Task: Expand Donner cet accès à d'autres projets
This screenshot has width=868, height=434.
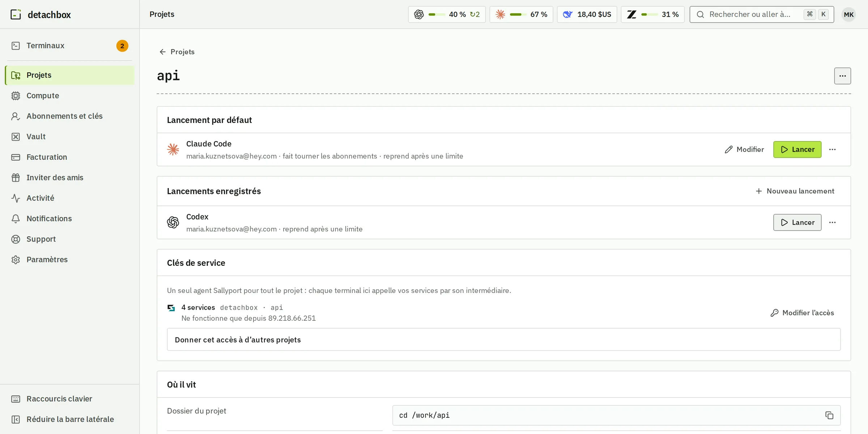Action: point(503,340)
